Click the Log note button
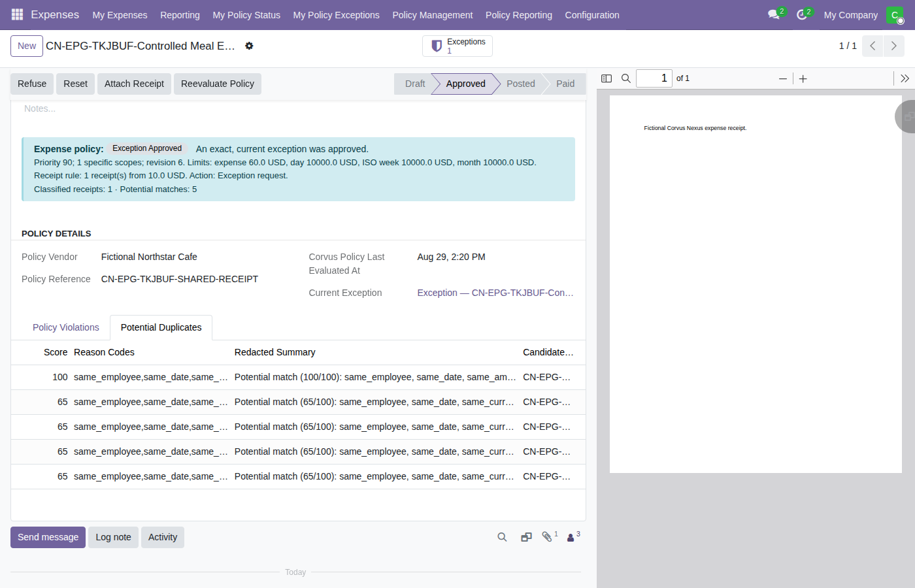The image size is (915, 588). pyautogui.click(x=113, y=537)
